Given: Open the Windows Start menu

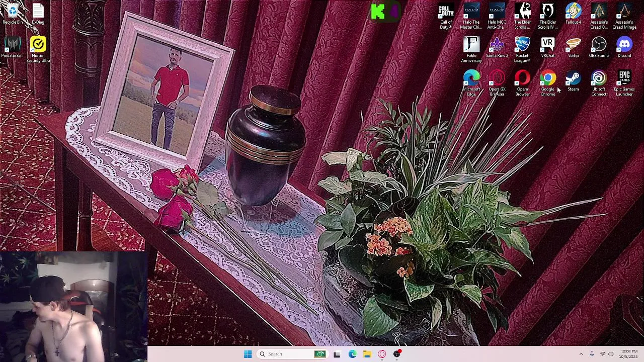Looking at the screenshot, I should [x=248, y=354].
